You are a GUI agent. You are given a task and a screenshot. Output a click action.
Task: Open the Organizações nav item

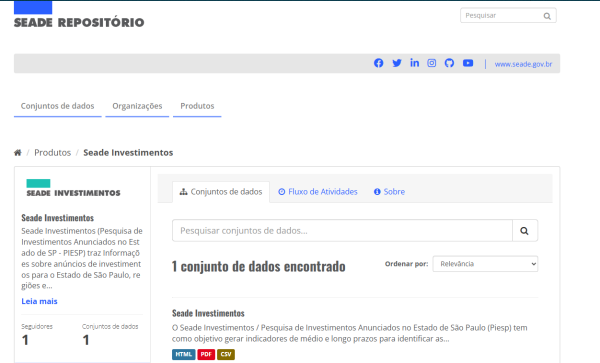click(137, 106)
